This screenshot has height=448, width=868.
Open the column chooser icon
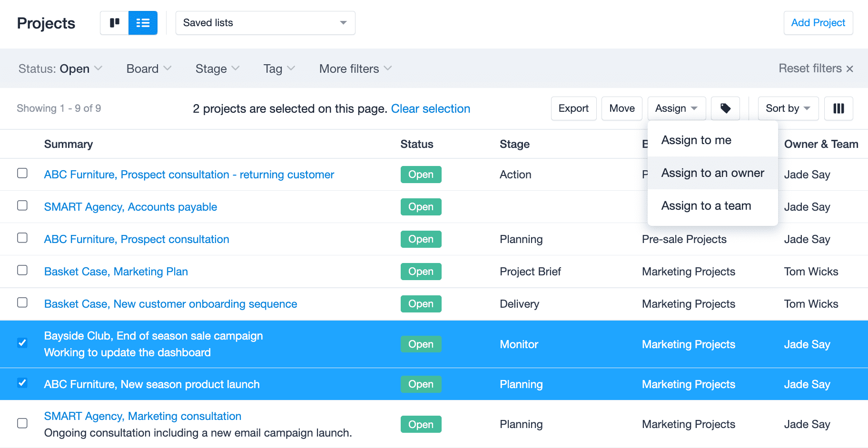click(x=838, y=108)
